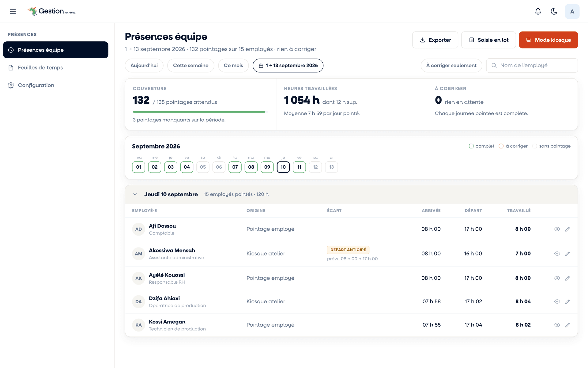
Task: Open the hamburger menu
Action: tap(13, 11)
